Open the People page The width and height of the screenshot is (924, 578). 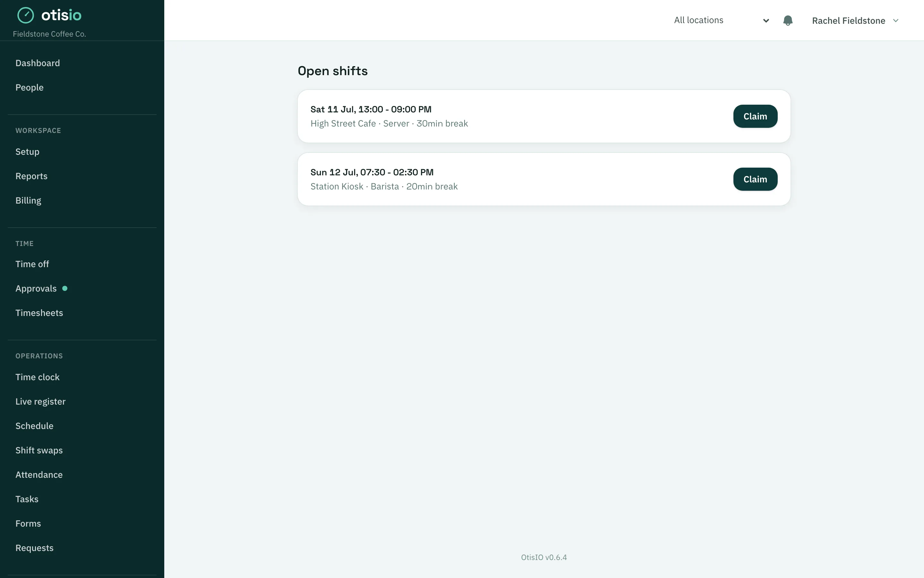point(30,88)
